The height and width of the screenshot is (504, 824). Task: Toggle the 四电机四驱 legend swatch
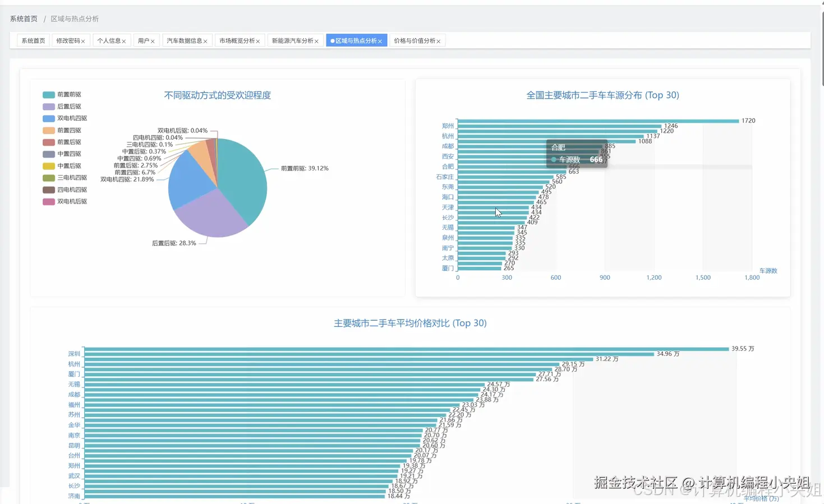(49, 190)
